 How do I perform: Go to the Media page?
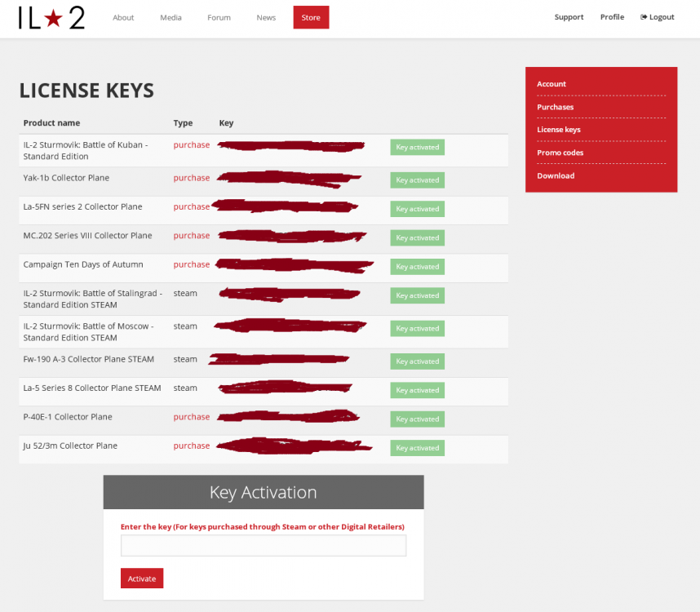tap(171, 16)
